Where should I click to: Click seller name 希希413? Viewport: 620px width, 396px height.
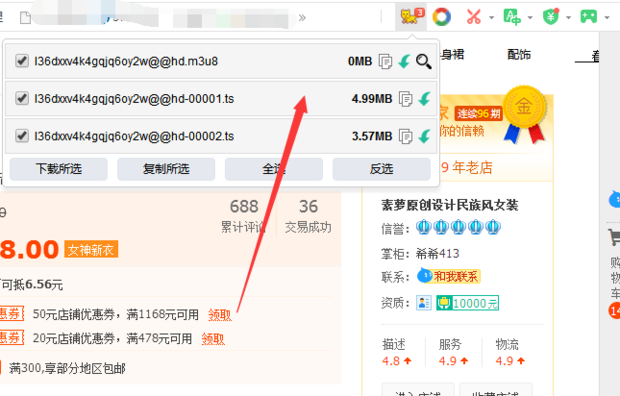pyautogui.click(x=437, y=253)
